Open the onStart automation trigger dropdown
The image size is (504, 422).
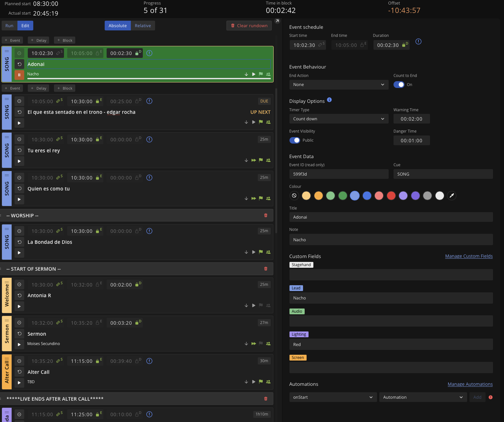pyautogui.click(x=333, y=397)
